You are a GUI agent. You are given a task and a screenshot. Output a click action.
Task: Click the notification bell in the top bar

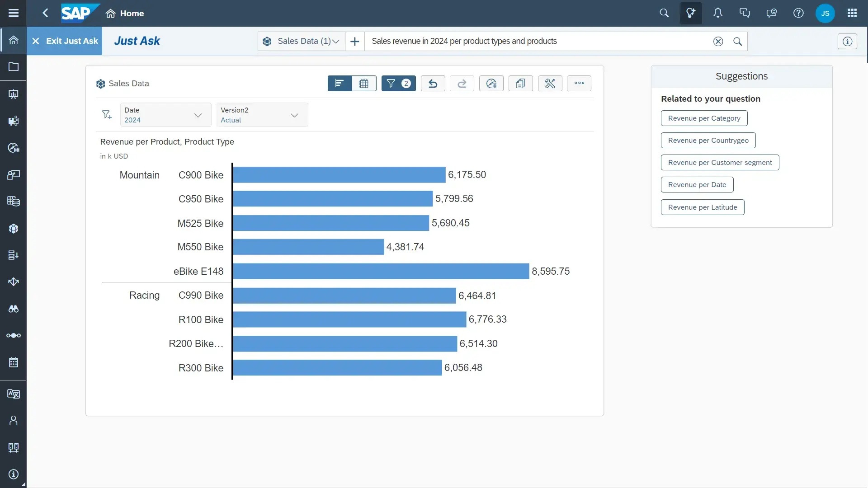click(x=718, y=13)
